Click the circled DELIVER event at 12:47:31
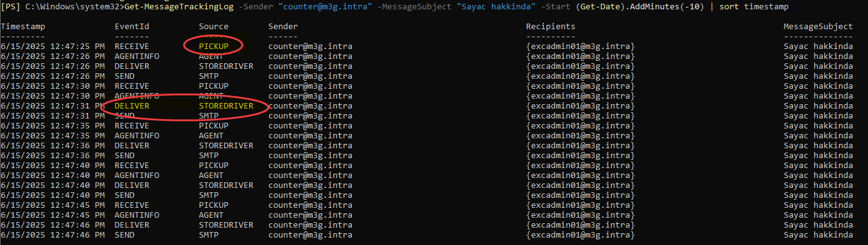Screen dimensions: 868x245 [132, 106]
